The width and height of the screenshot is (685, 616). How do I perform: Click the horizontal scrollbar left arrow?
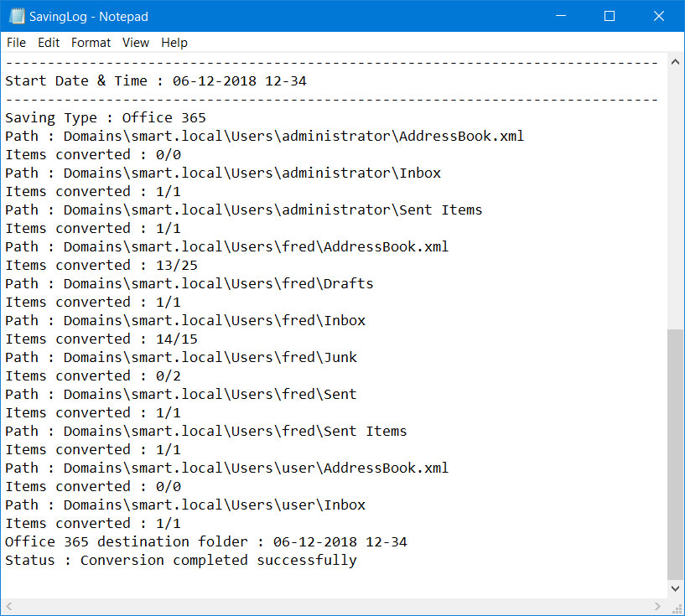[8, 606]
